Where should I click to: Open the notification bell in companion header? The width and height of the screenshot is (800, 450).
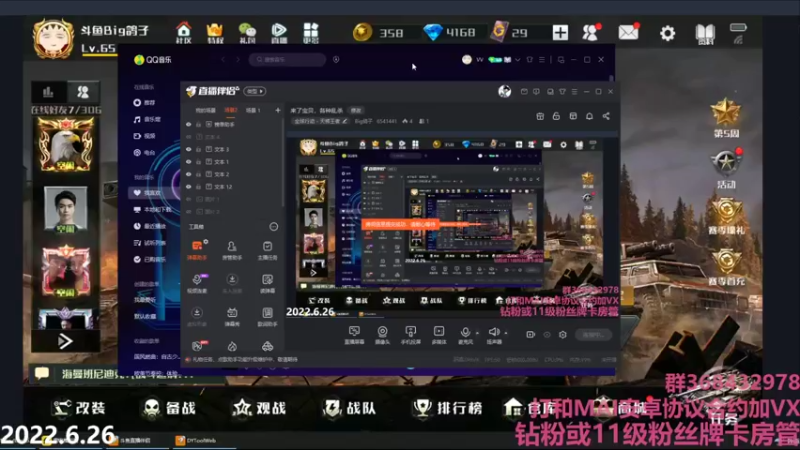pyautogui.click(x=589, y=116)
